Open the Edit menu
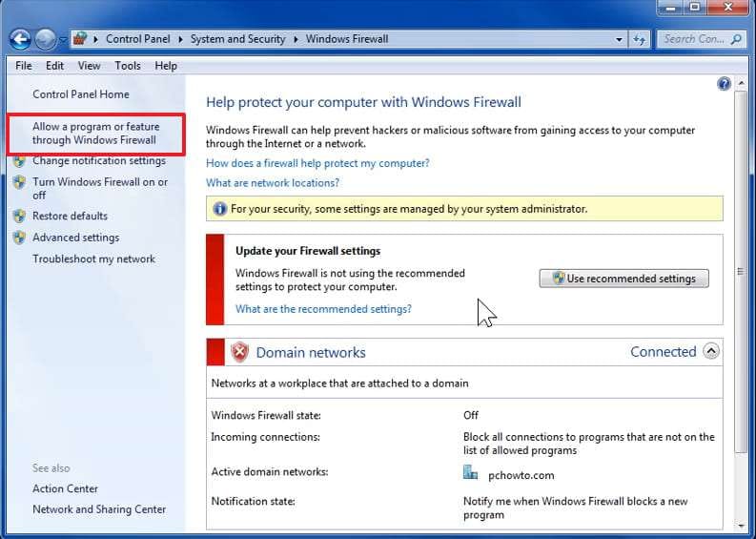This screenshot has width=756, height=539. [x=54, y=66]
